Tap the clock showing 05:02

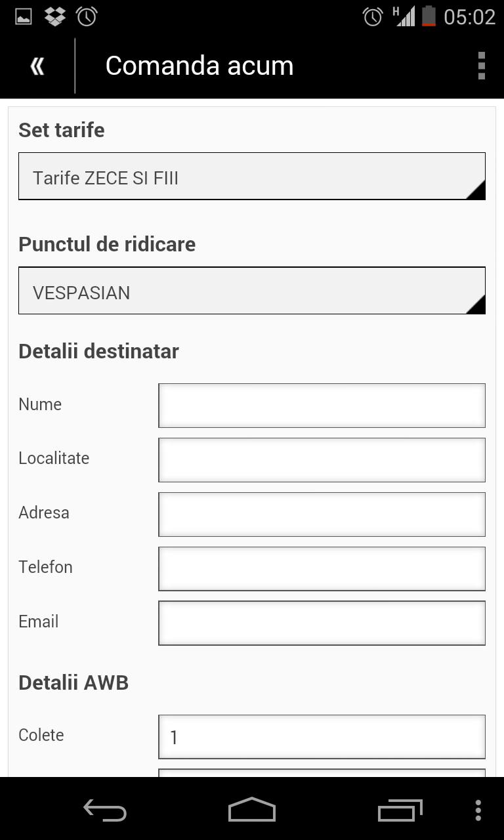(469, 16)
